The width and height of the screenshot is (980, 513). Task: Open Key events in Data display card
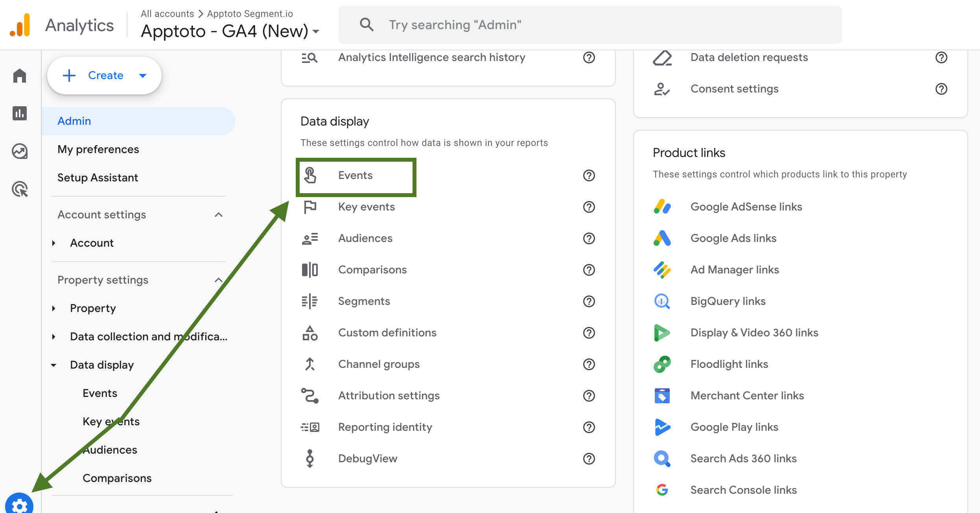coord(367,207)
